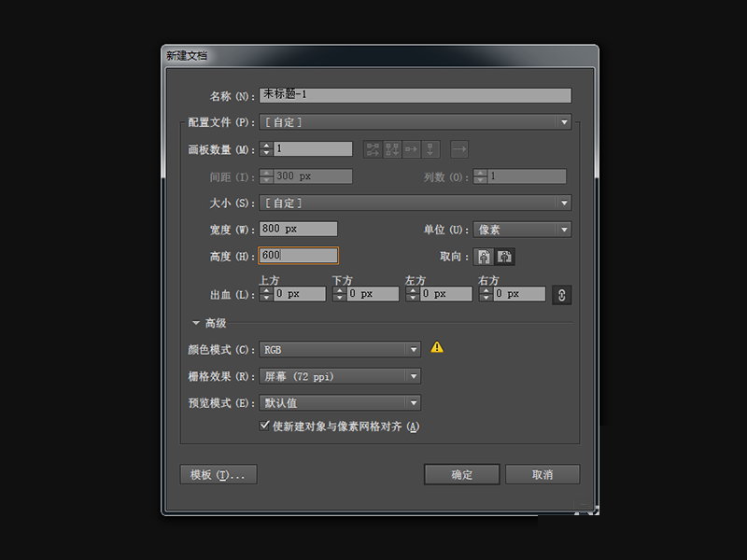Click the left bleed stepper arrows
The image size is (747, 560).
point(413,294)
